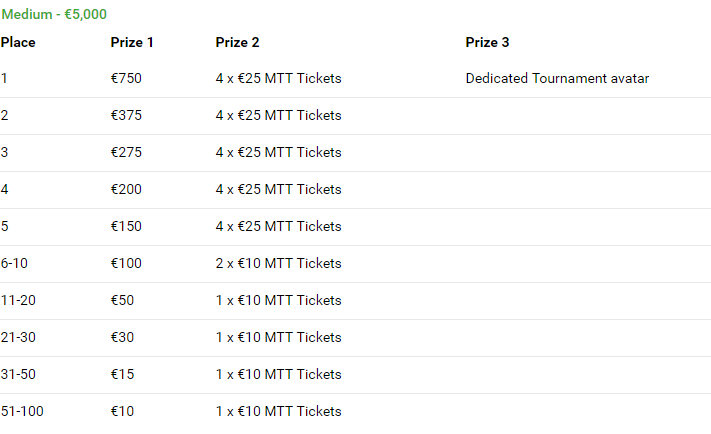The height and width of the screenshot is (434, 711).
Task: Click the €750 first place prize
Action: (126, 78)
